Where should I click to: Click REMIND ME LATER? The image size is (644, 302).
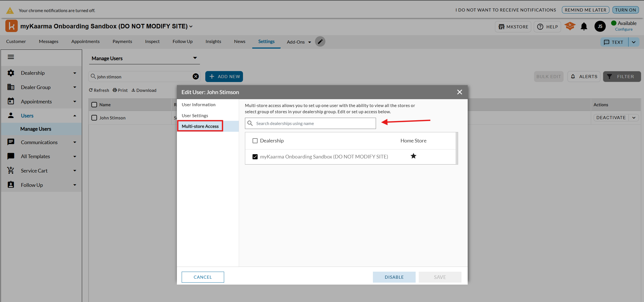[x=586, y=10]
